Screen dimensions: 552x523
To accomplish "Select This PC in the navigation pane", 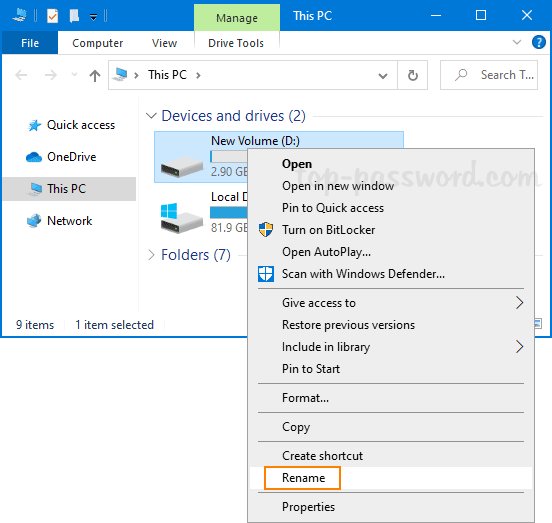I will tap(69, 189).
